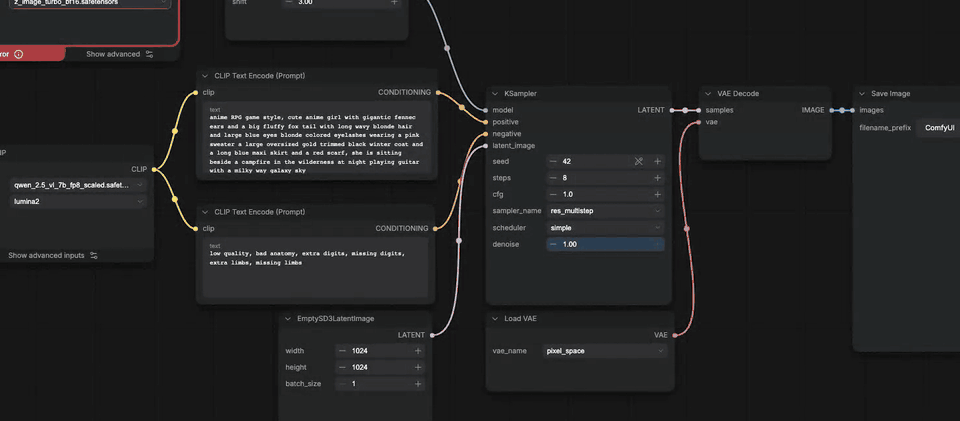The height and width of the screenshot is (421, 960).
Task: Click the KSampler latent_image input socket
Action: coord(486,146)
